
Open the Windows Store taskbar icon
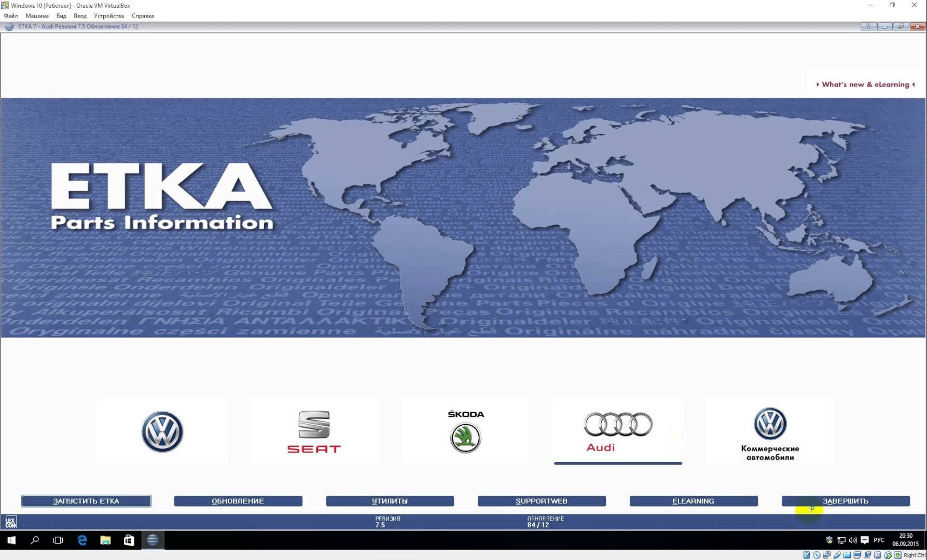click(129, 540)
